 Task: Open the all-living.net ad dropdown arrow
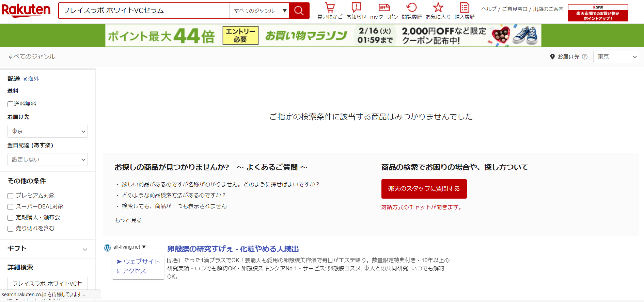[144, 247]
